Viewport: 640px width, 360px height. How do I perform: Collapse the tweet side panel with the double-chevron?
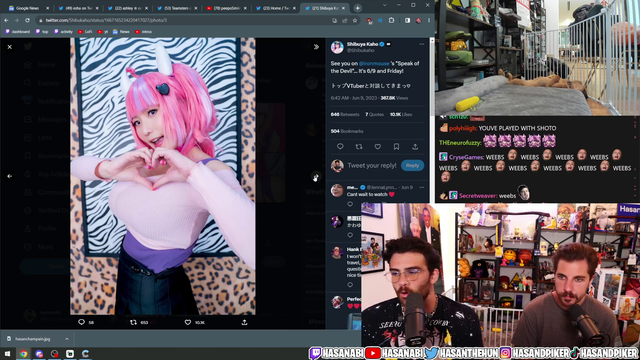(316, 47)
